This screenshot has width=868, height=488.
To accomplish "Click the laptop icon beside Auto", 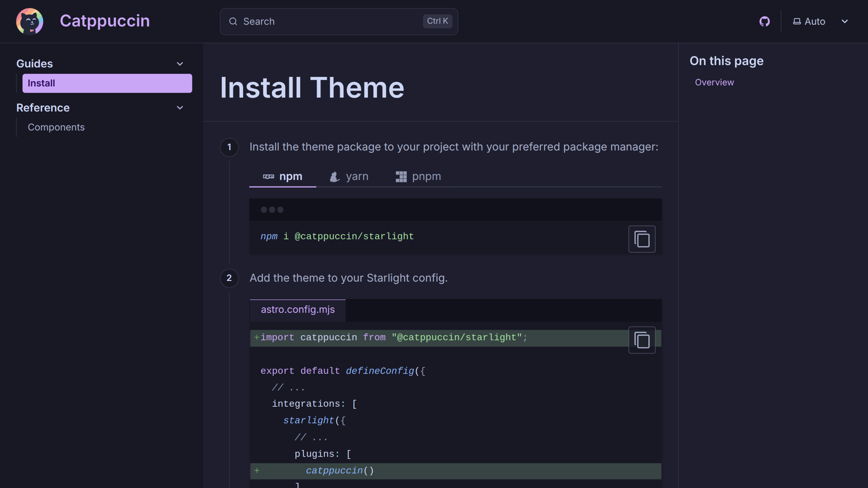I will click(797, 22).
